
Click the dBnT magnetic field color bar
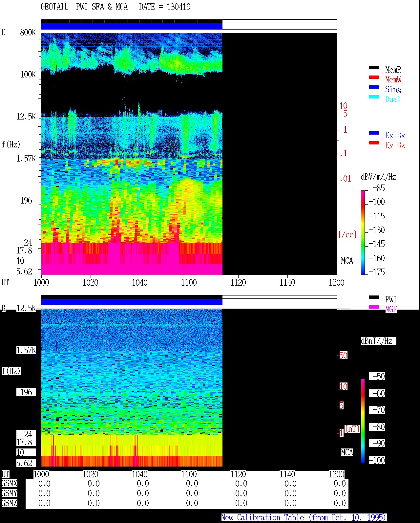tap(363, 421)
